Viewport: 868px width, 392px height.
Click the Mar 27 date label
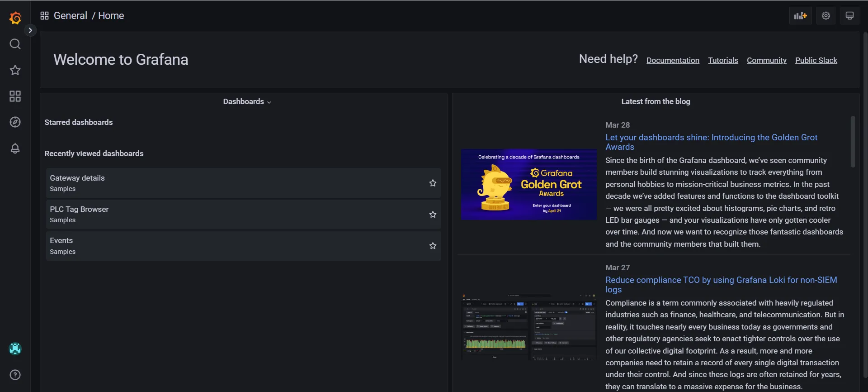[618, 268]
